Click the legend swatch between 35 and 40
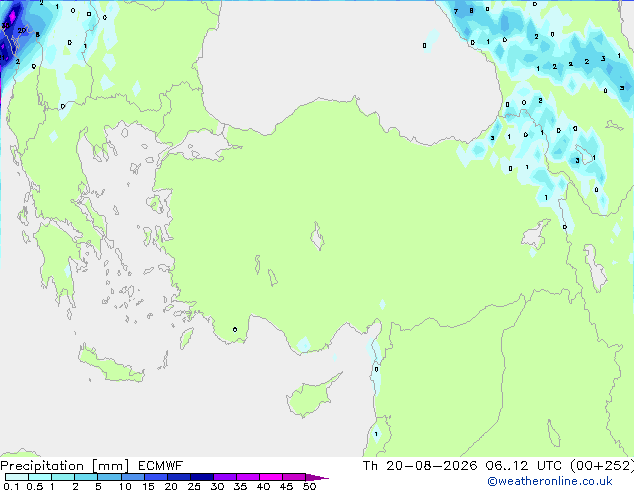 click(248, 477)
